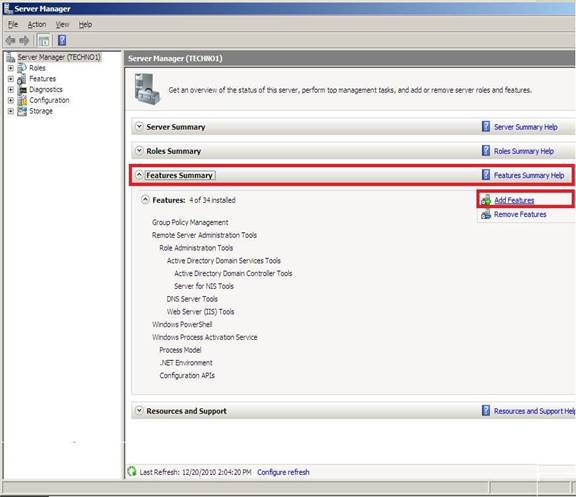Click Process Model entry
Viewport: 576px width, 497px height.
pyautogui.click(x=180, y=350)
